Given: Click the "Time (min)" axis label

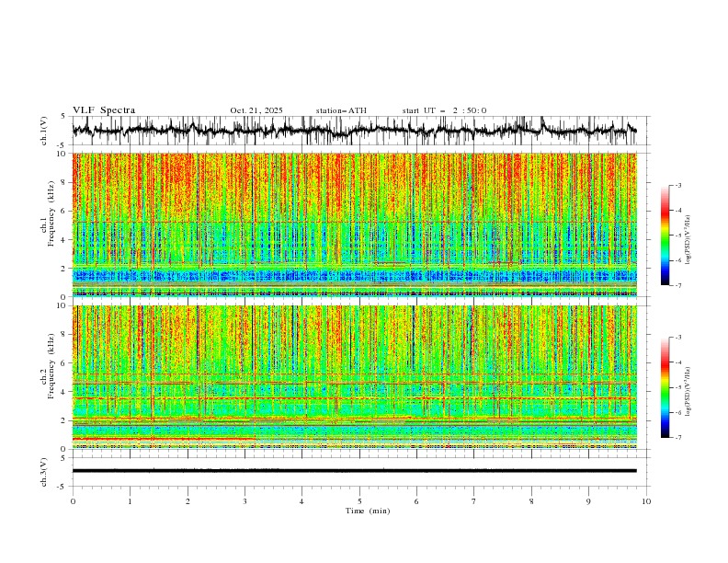Looking at the screenshot, I should [368, 511].
